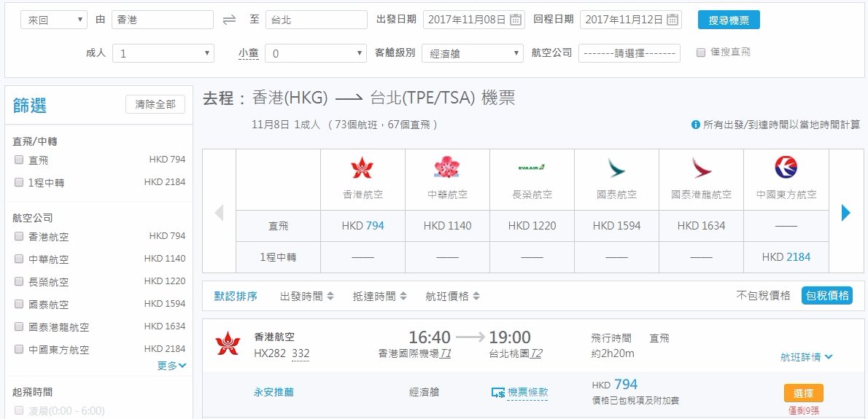Screen dimensions: 868x419
Task: Click the swap origin and destination arrows icon
Action: 229,20
